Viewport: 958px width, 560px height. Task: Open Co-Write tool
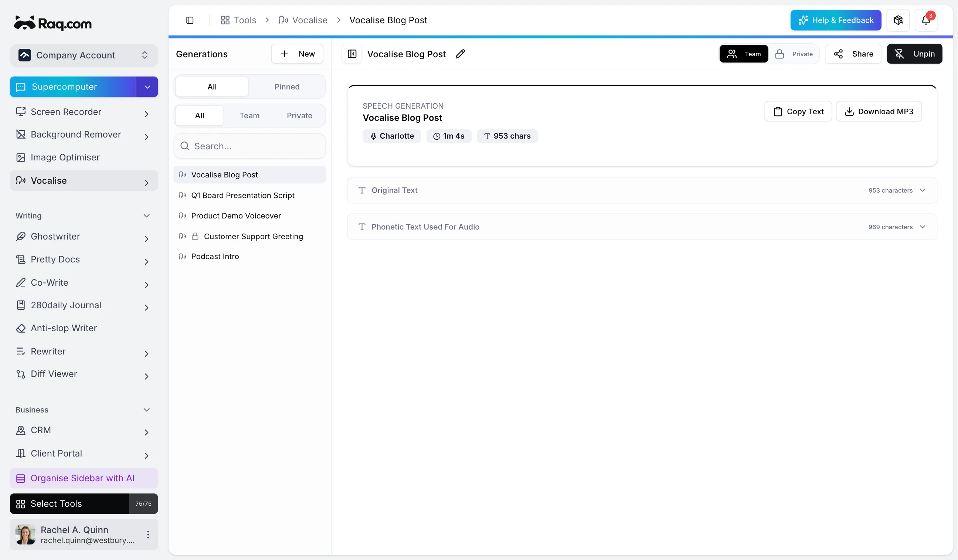pos(84,282)
